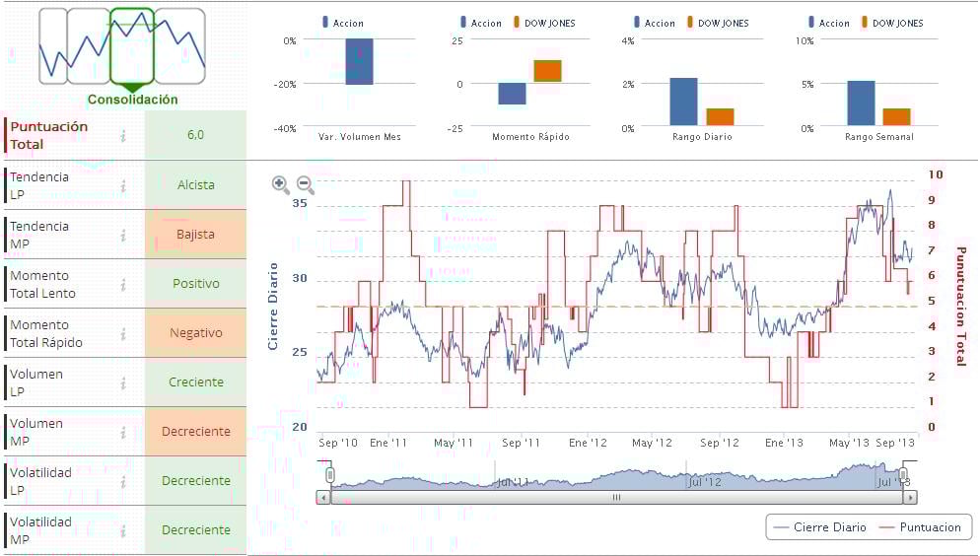The width and height of the screenshot is (980, 556).
Task: Toggle DOW JONES legend in Rango Diario chart
Action: (x=718, y=23)
